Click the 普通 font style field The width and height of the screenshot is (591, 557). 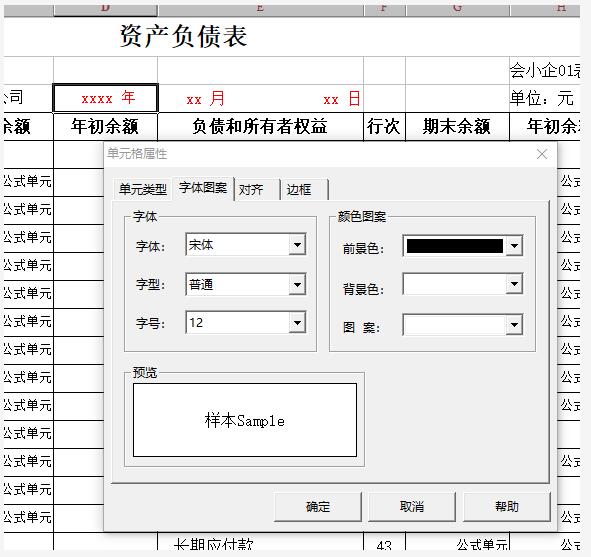coord(238,285)
